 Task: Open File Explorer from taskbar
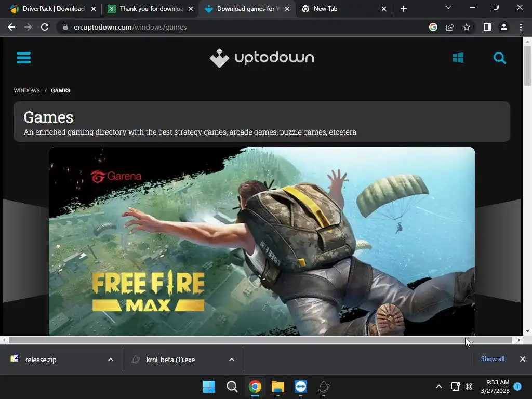pyautogui.click(x=278, y=387)
